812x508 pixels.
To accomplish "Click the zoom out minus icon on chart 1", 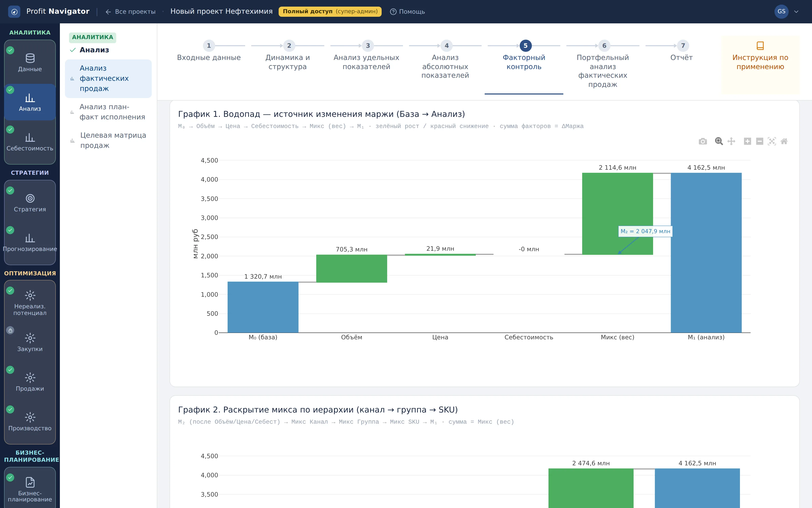I will (x=760, y=141).
